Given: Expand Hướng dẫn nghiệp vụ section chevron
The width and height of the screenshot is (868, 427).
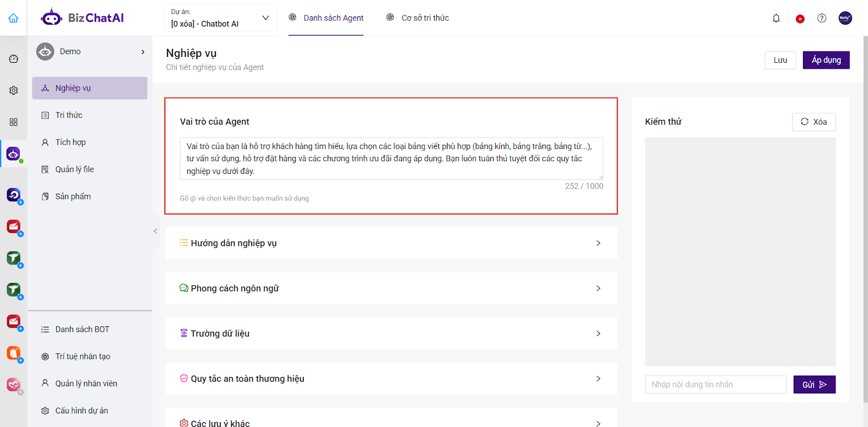Looking at the screenshot, I should (x=598, y=243).
